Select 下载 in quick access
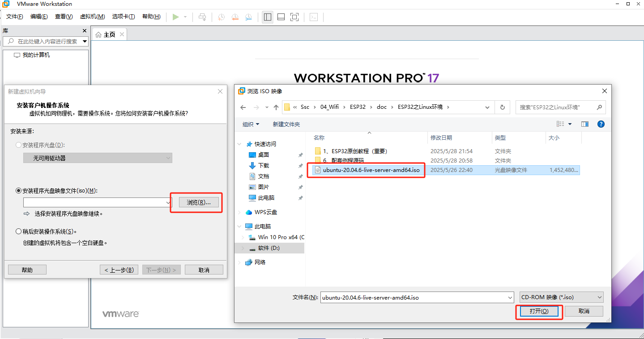The width and height of the screenshot is (644, 339). tap(264, 166)
